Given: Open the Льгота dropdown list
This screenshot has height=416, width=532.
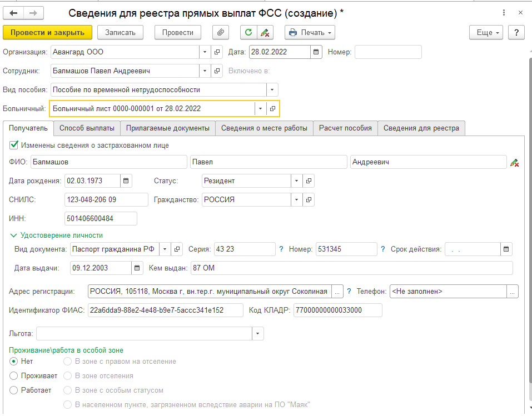Looking at the screenshot, I should [257, 334].
